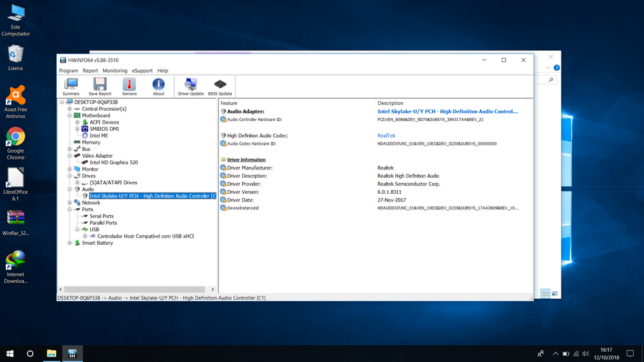Click the RealTek codec link
Screen dimensions: 644x362
tap(386, 136)
